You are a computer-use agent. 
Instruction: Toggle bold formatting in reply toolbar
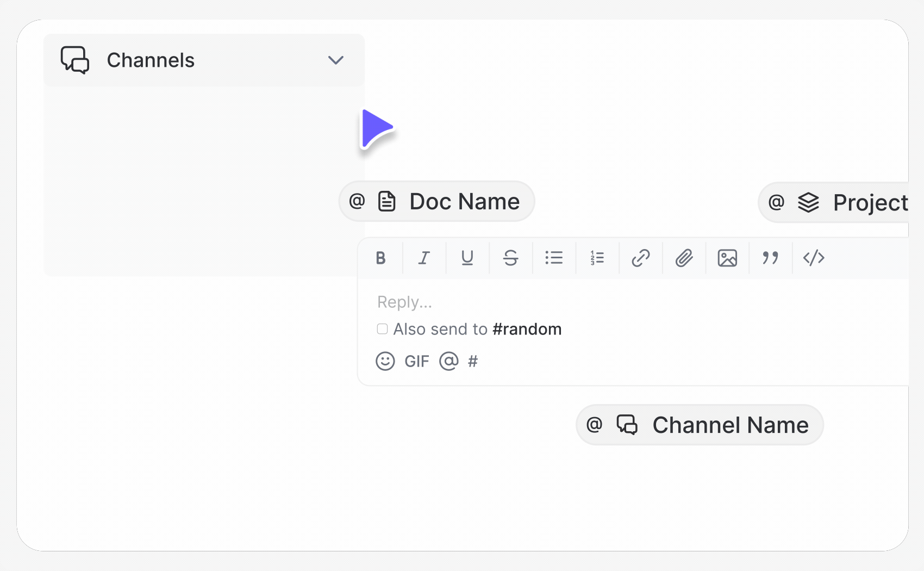380,258
